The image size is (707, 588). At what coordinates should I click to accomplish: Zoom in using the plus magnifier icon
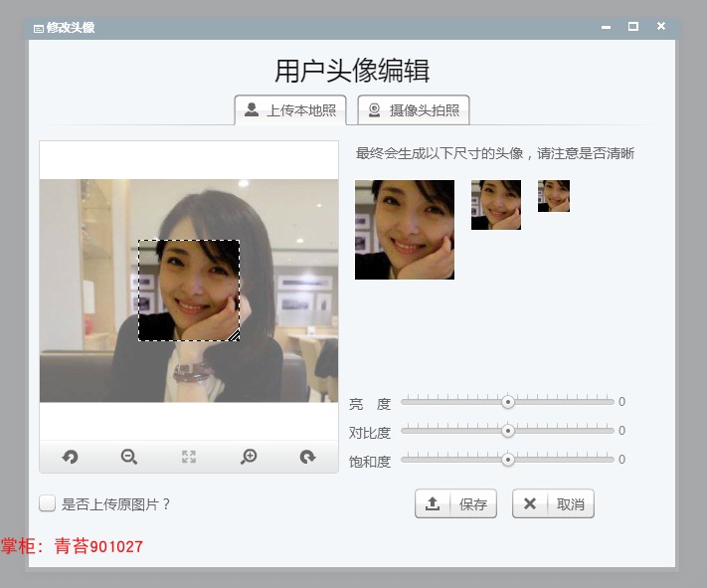(x=249, y=457)
